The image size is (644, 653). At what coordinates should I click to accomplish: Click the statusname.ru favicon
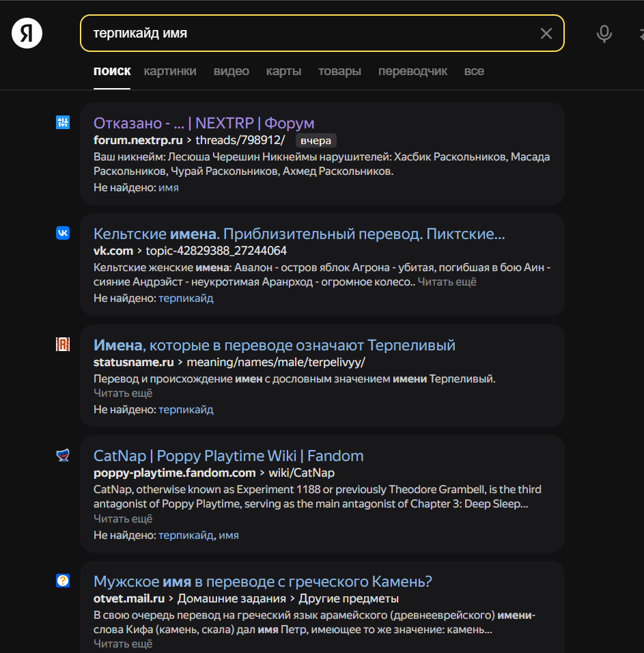coord(63,344)
